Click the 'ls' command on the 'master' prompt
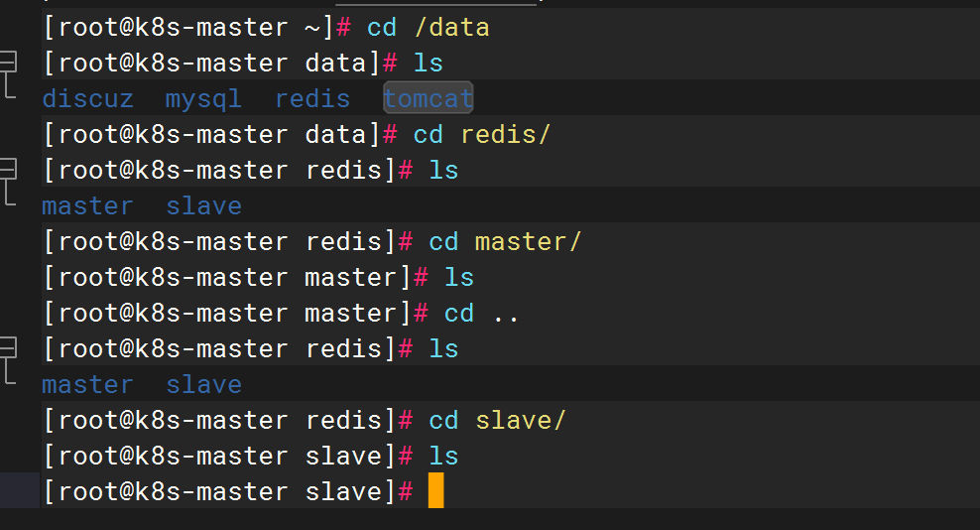Screen dimensions: 980x530 (x=458, y=277)
